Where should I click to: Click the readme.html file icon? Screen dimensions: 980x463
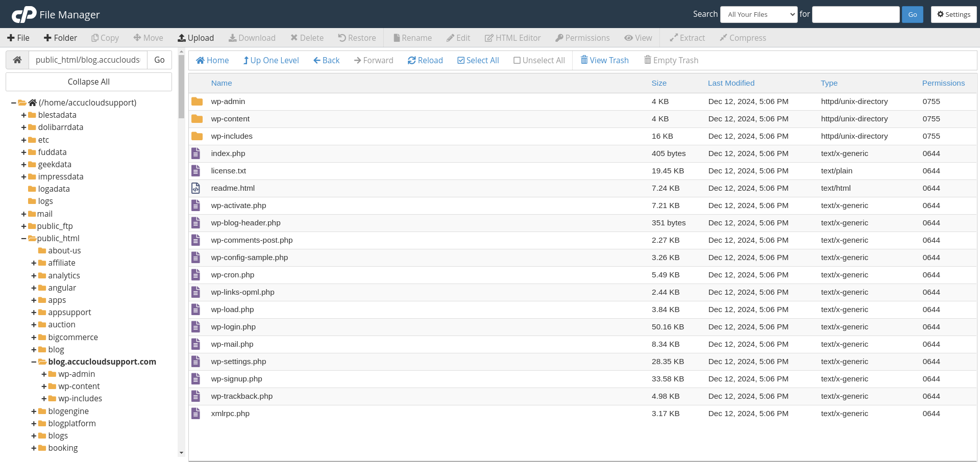coord(196,188)
